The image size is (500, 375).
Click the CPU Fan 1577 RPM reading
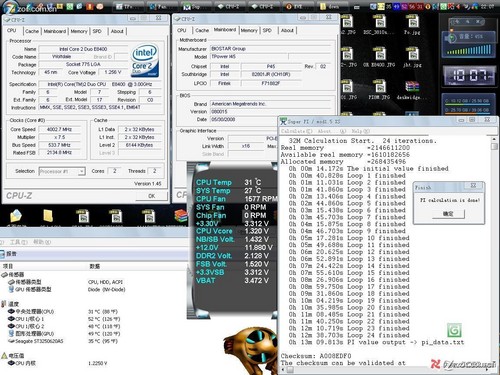pos(236,199)
